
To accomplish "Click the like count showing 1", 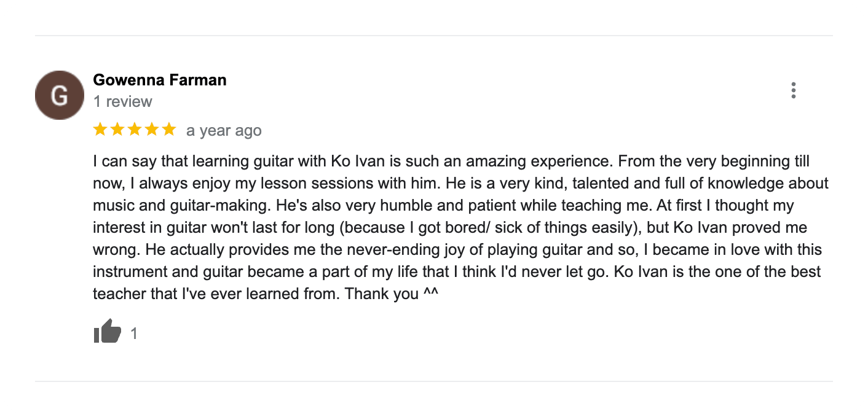I will (x=134, y=333).
